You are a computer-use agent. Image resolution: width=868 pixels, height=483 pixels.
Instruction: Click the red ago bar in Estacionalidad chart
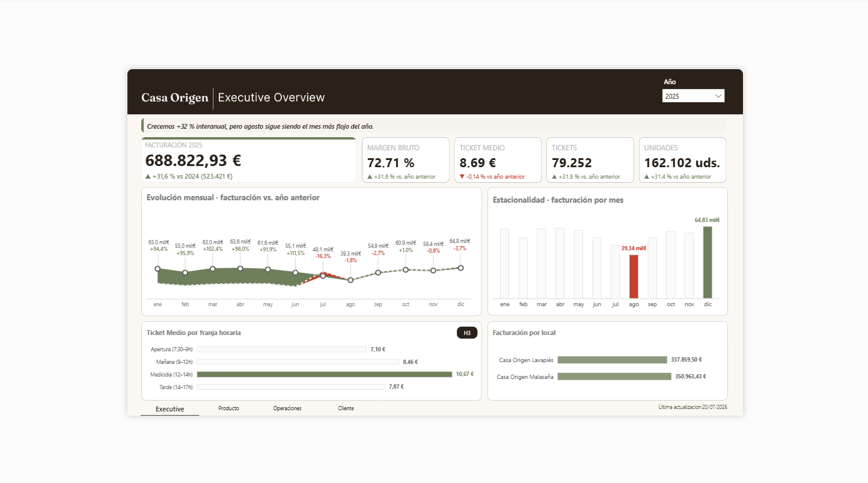tap(634, 277)
